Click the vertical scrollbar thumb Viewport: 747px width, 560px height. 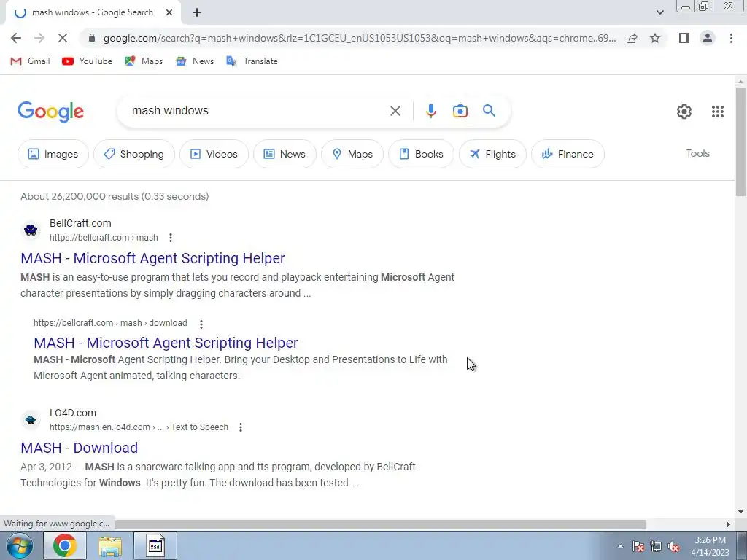pos(740,141)
